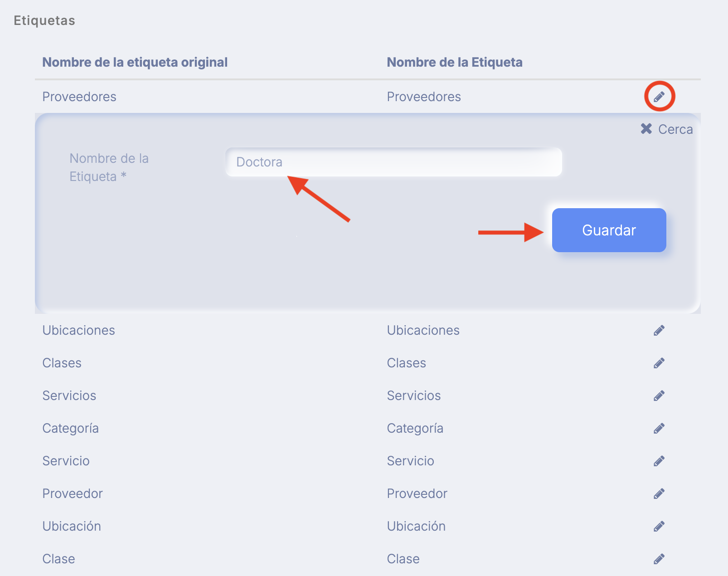The image size is (728, 576).
Task: Select custom label Clase
Action: pos(403,559)
